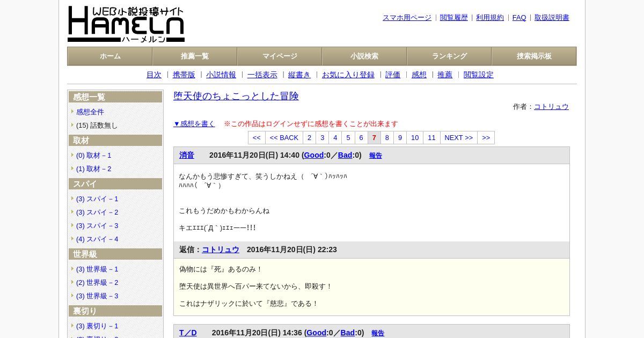
Task: Go to page 2
Action: [309, 138]
